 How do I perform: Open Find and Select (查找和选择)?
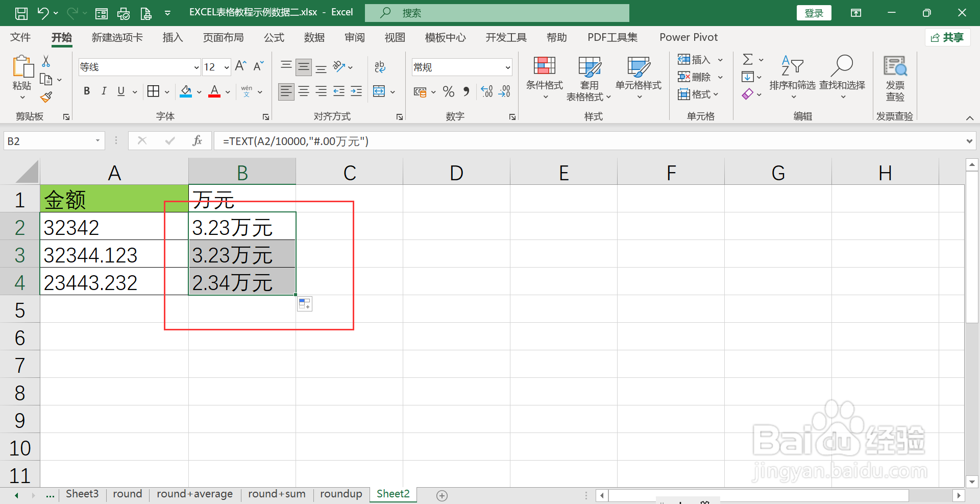(x=842, y=78)
